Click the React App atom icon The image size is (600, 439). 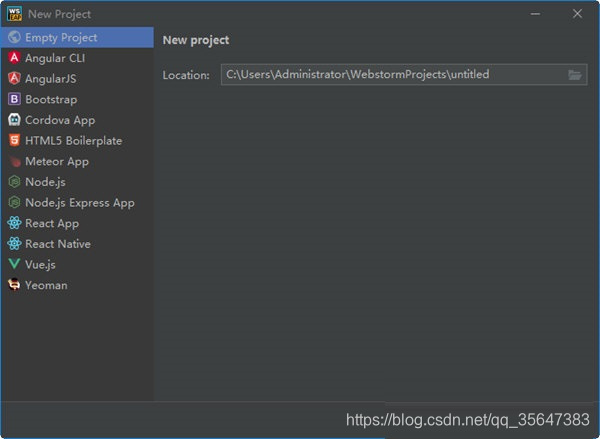(x=14, y=223)
